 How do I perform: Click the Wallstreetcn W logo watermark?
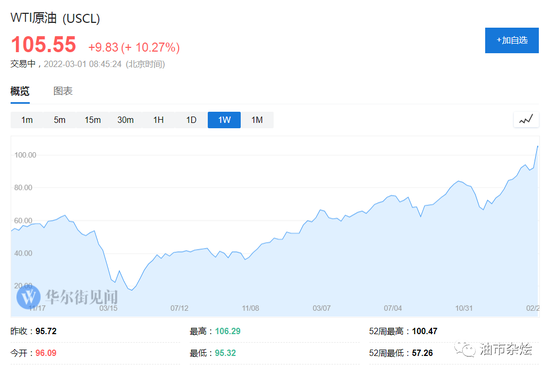[28, 297]
